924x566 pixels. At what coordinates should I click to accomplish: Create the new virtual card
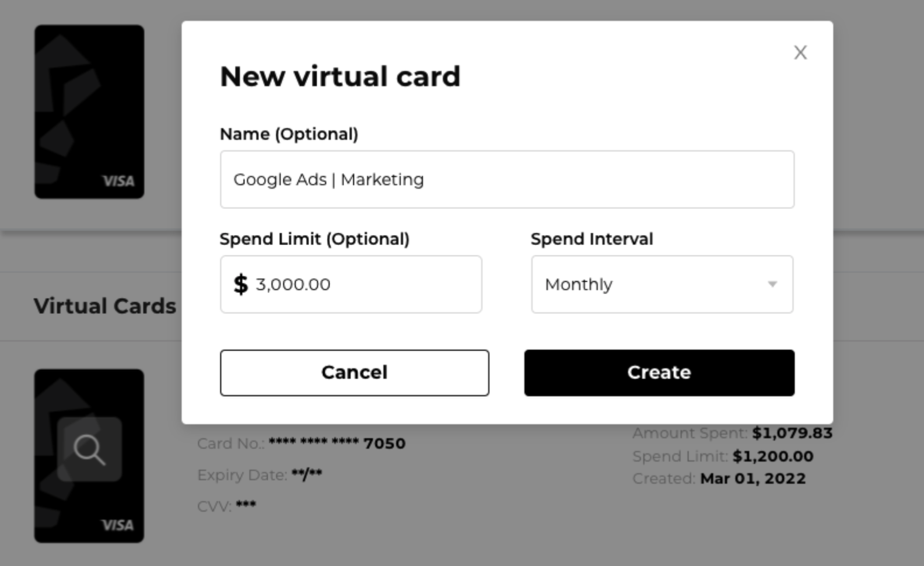(658, 372)
